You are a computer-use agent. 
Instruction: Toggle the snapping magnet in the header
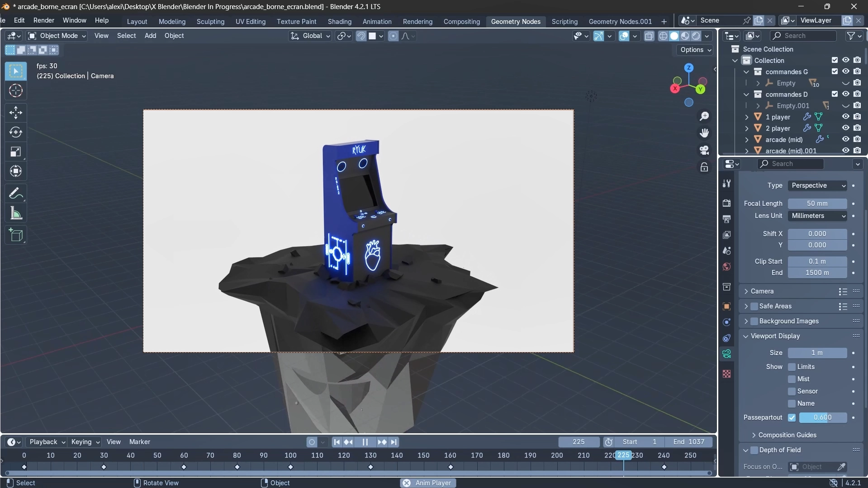(x=361, y=36)
